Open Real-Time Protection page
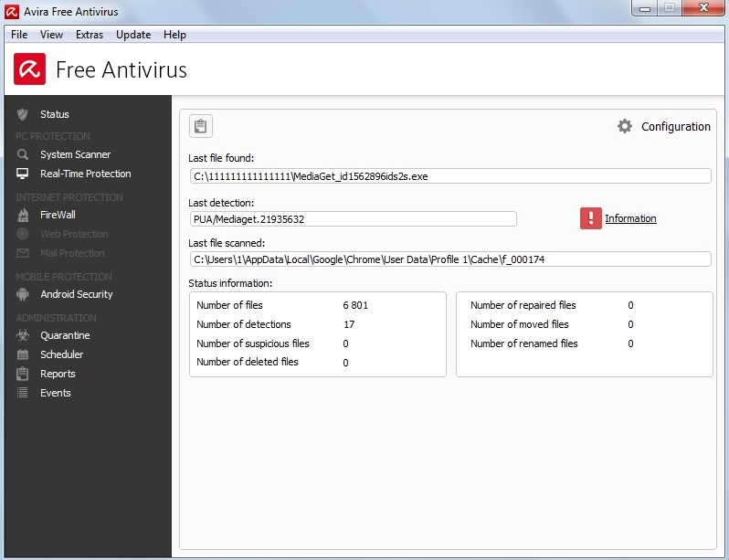Screen dimensions: 729x560 86,174
